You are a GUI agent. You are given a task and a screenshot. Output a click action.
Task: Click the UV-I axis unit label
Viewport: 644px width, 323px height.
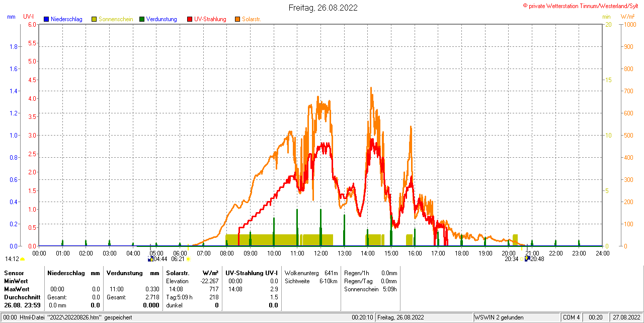coord(29,17)
